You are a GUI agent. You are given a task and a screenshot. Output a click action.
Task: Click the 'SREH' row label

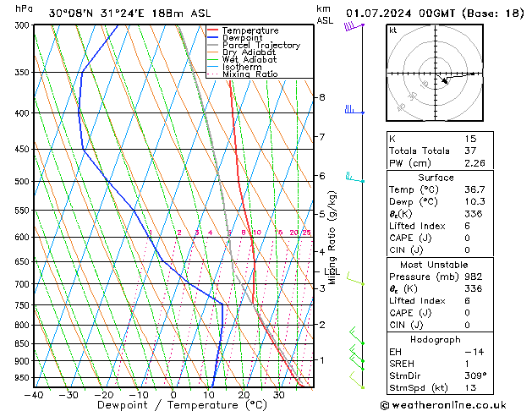(x=402, y=364)
